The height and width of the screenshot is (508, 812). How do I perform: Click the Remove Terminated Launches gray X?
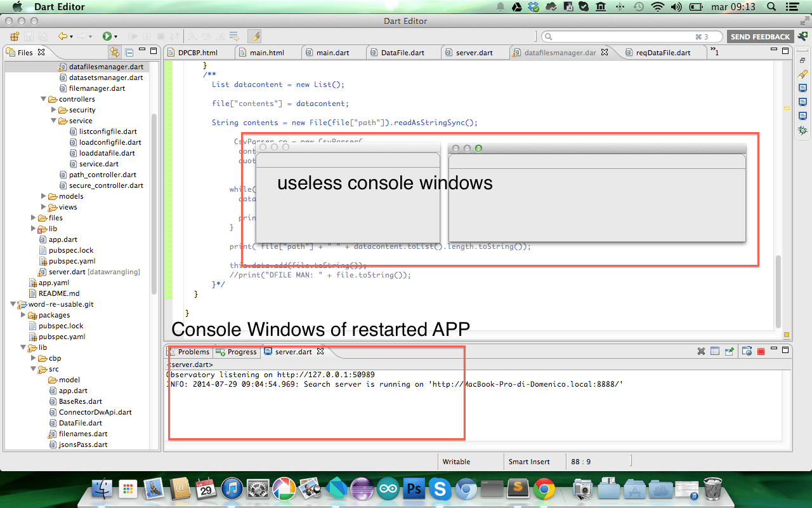coord(701,351)
